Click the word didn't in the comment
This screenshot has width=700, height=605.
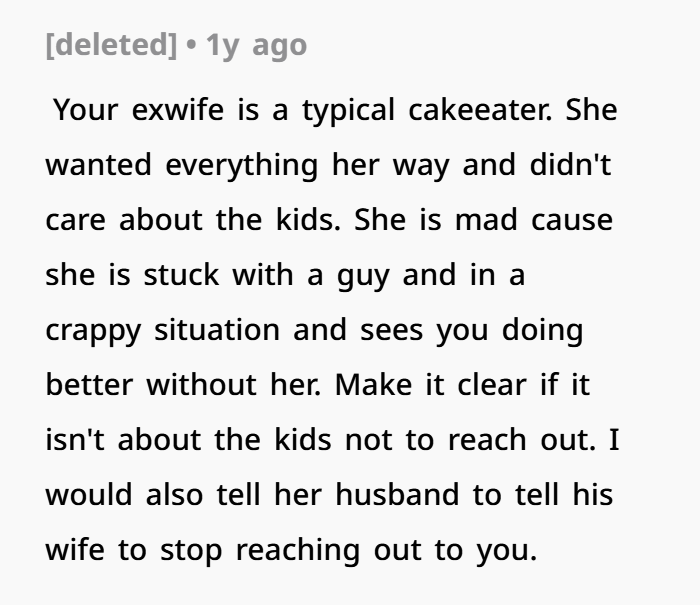(x=570, y=164)
